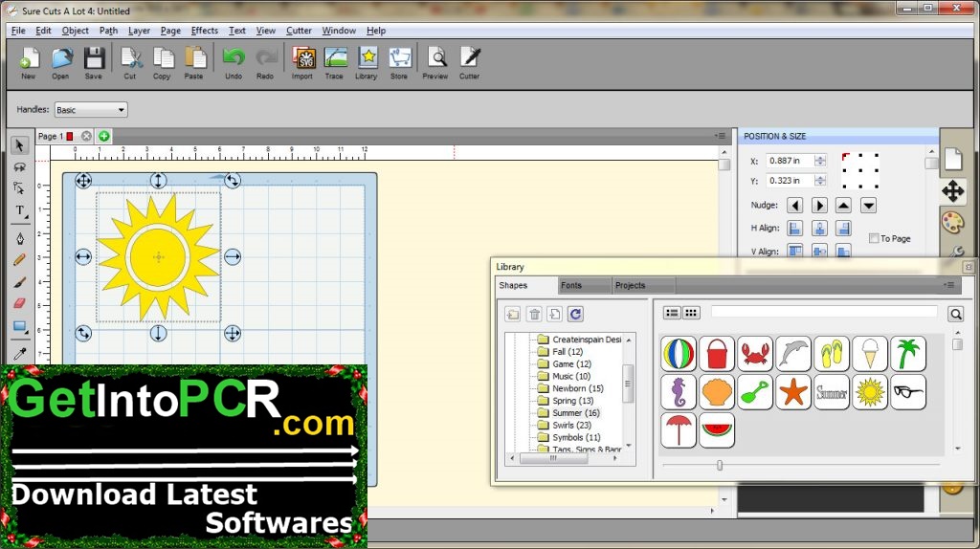This screenshot has width=980, height=549.
Task: Click the Cut scissors toolbar icon
Action: [x=130, y=62]
